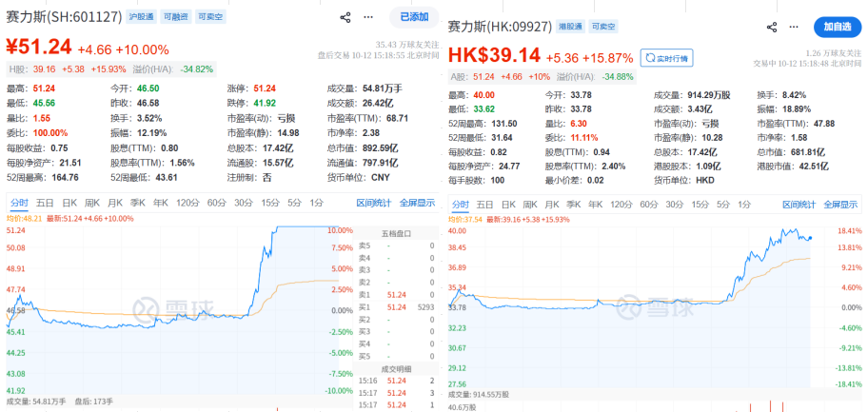Select 5分 tab in SH chart
The image size is (868, 412).
click(294, 204)
